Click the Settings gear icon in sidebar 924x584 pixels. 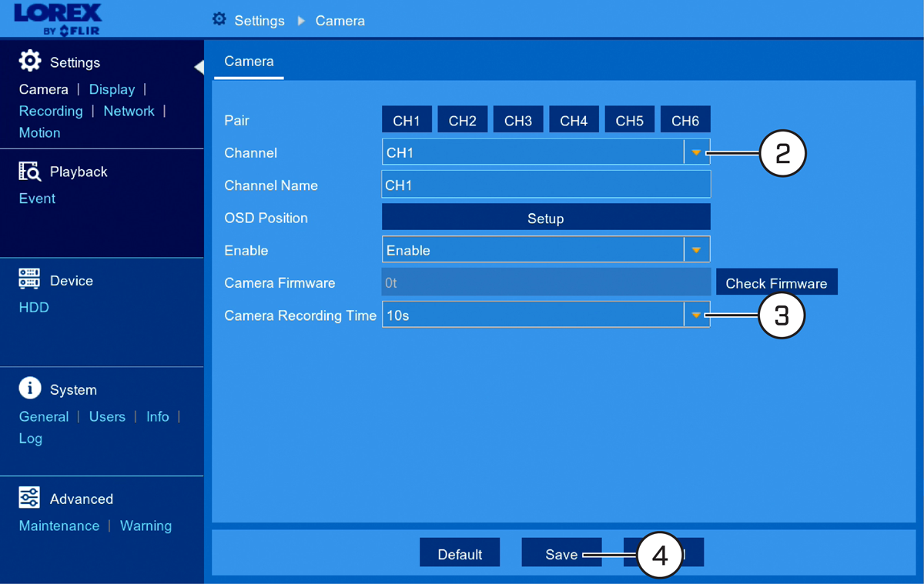pos(30,62)
